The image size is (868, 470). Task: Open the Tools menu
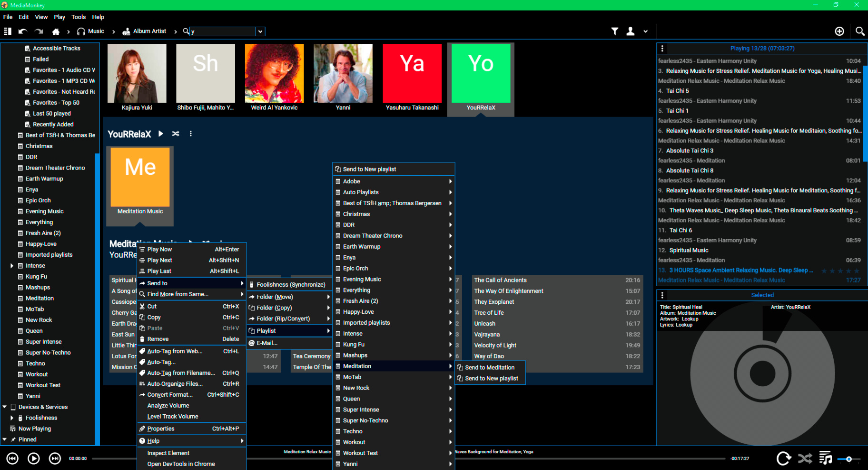(79, 17)
